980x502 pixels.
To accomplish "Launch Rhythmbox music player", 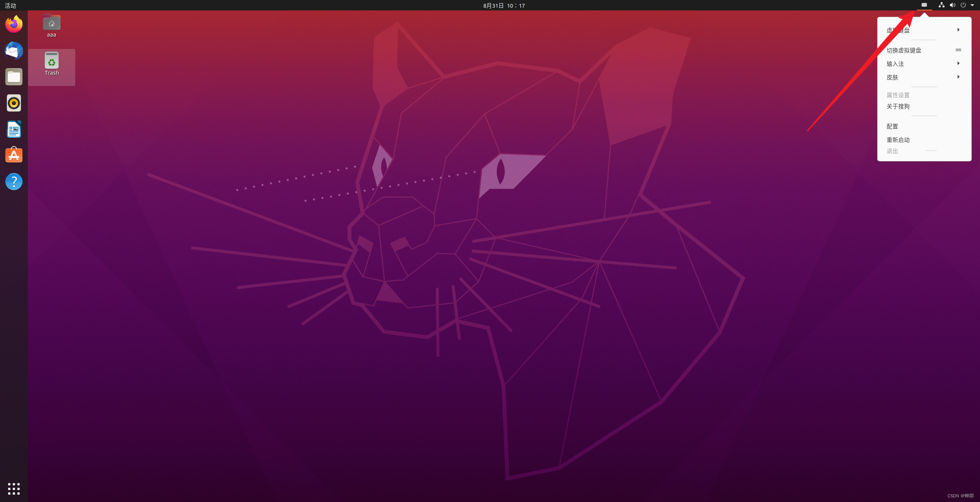I will point(14,103).
